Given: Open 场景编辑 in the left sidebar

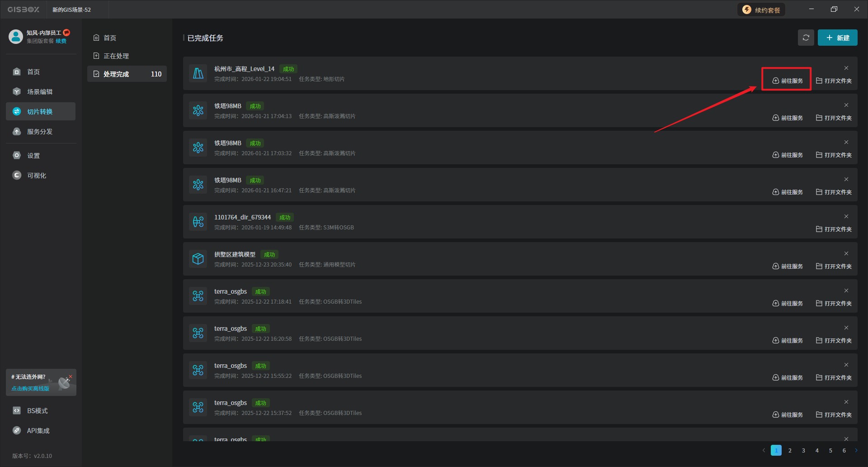Looking at the screenshot, I should point(40,92).
